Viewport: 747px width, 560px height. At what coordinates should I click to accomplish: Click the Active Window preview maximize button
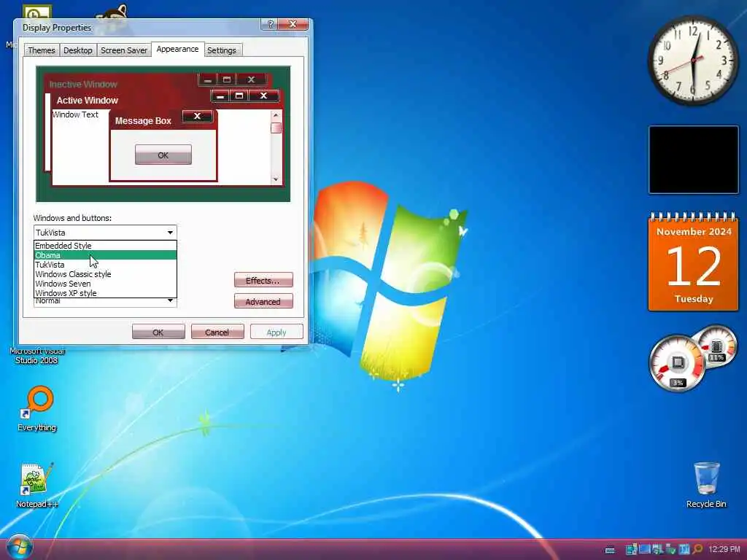click(x=239, y=96)
